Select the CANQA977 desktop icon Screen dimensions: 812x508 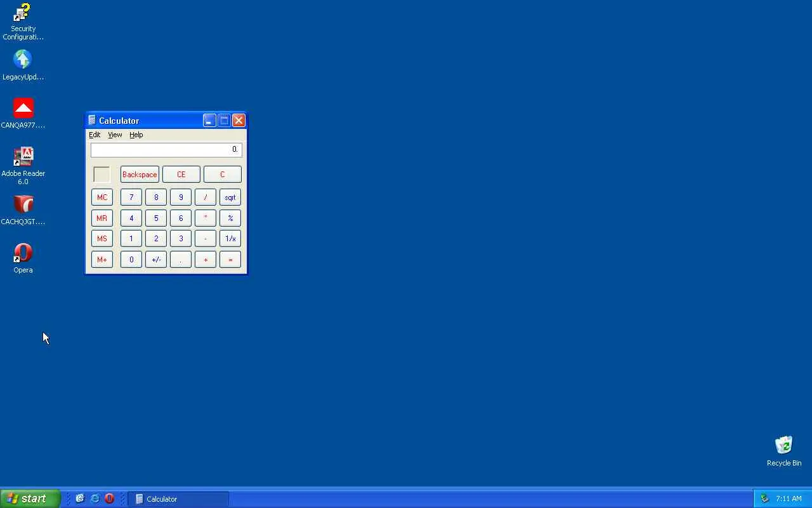point(23,114)
